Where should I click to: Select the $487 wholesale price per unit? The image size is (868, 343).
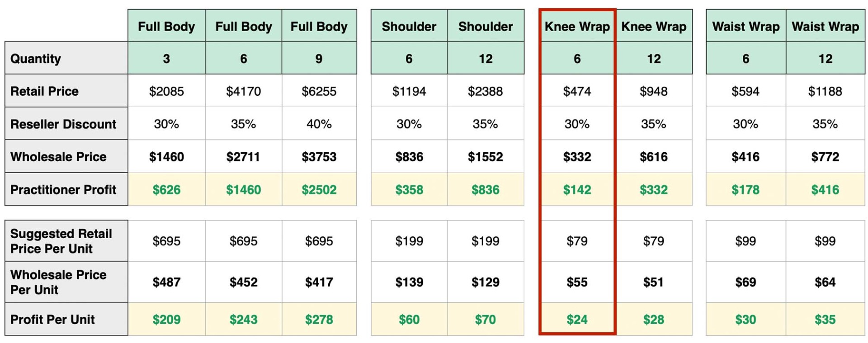point(166,282)
